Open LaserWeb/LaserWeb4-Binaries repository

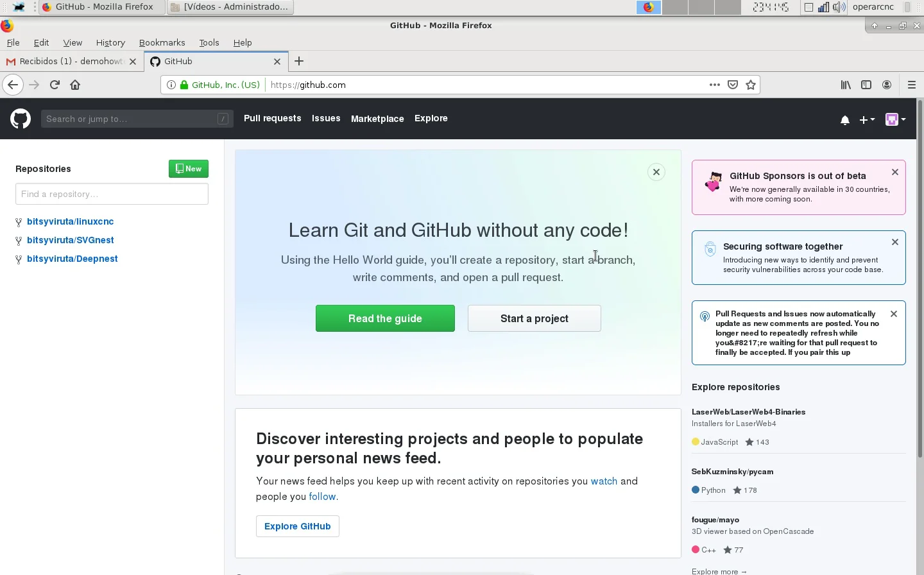point(748,412)
